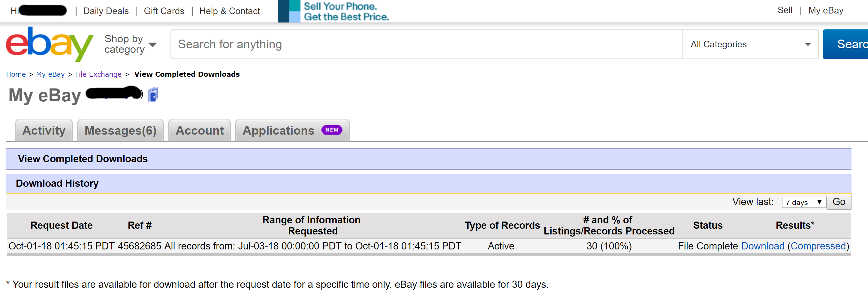Focus the Search for anything field
This screenshot has height=298, width=868.
(x=426, y=44)
